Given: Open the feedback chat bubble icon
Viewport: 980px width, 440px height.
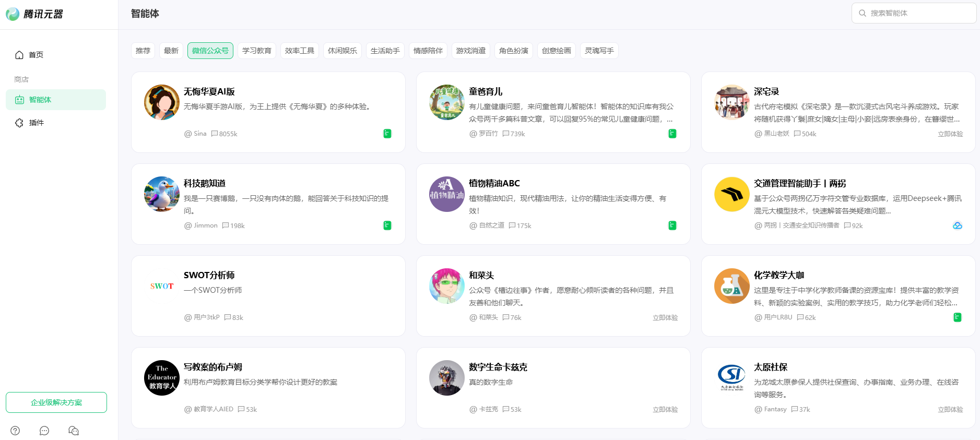Looking at the screenshot, I should point(44,431).
